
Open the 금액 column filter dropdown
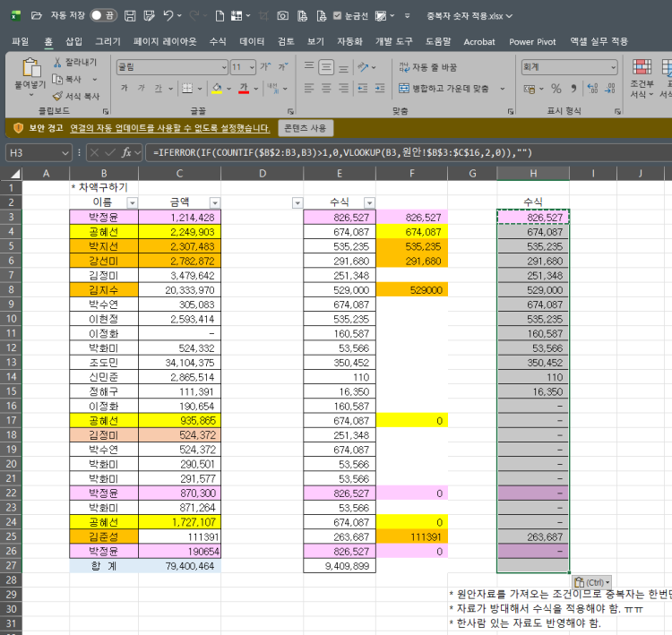(x=213, y=202)
